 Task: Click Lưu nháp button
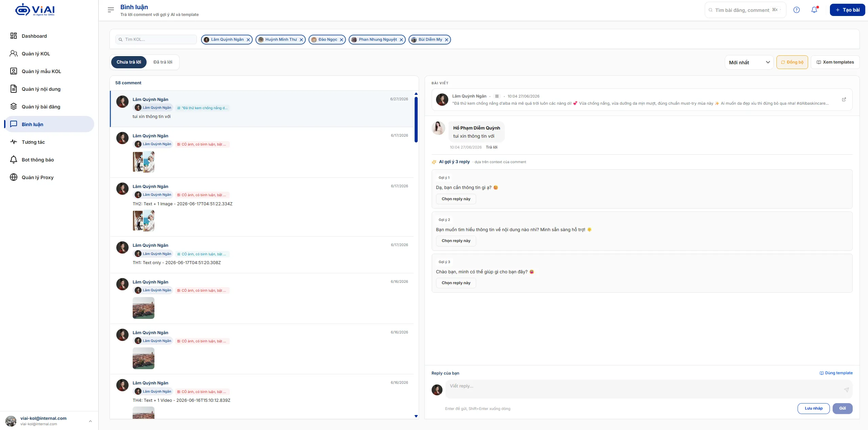[814, 409]
